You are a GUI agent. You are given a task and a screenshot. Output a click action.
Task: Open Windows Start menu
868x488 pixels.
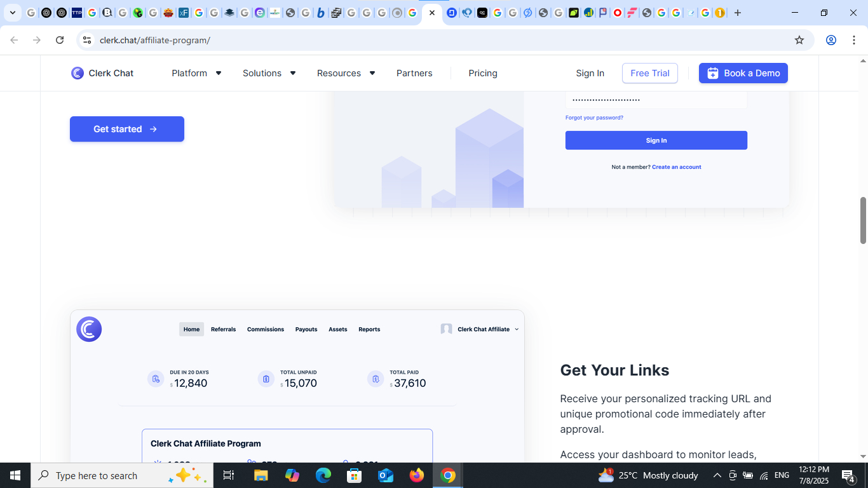[15, 475]
